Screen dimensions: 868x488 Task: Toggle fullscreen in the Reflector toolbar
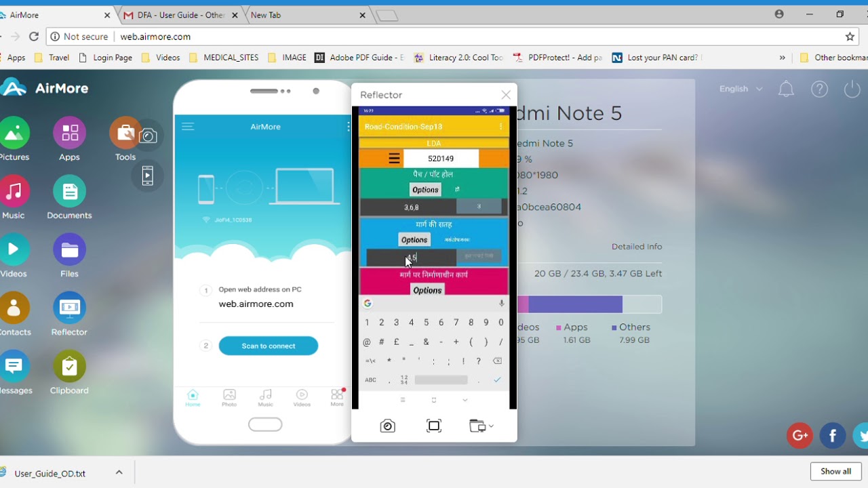pyautogui.click(x=434, y=426)
